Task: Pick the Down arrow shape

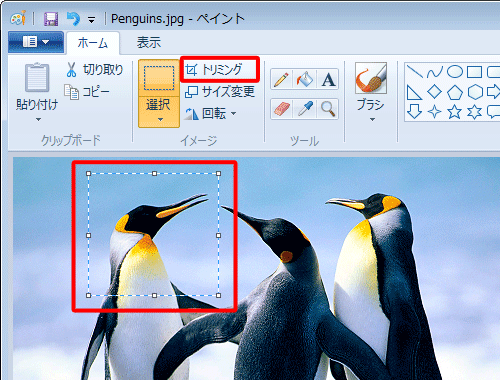Action: (414, 112)
